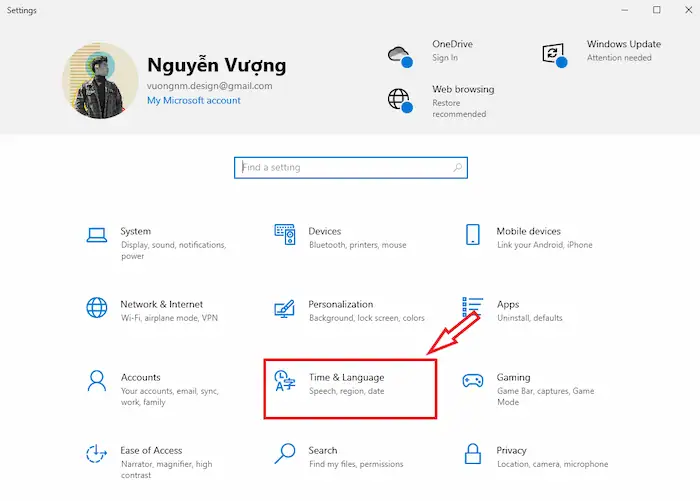Open the System settings monitor icon
This screenshot has width=700, height=501.
point(97,235)
